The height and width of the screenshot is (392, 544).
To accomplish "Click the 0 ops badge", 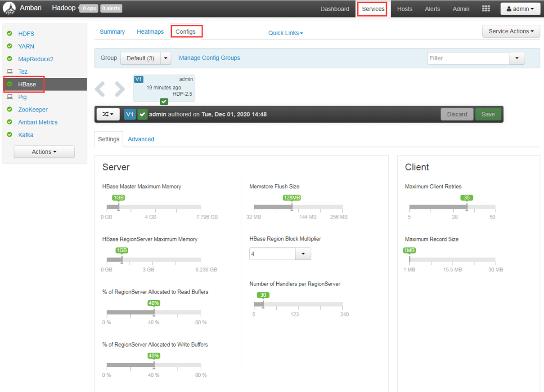I will click(89, 9).
